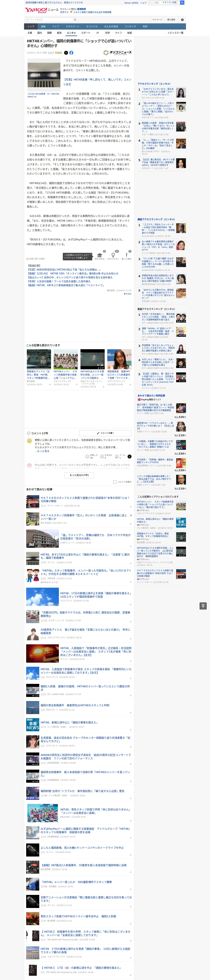The width and height of the screenshot is (210, 980).
Task: Open the ランキング navigation tab
Action: pyautogui.click(x=130, y=27)
